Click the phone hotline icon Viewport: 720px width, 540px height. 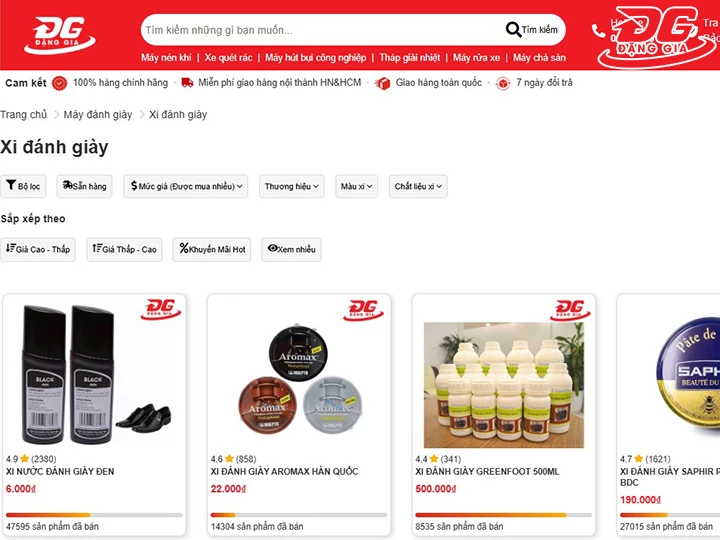(x=598, y=31)
